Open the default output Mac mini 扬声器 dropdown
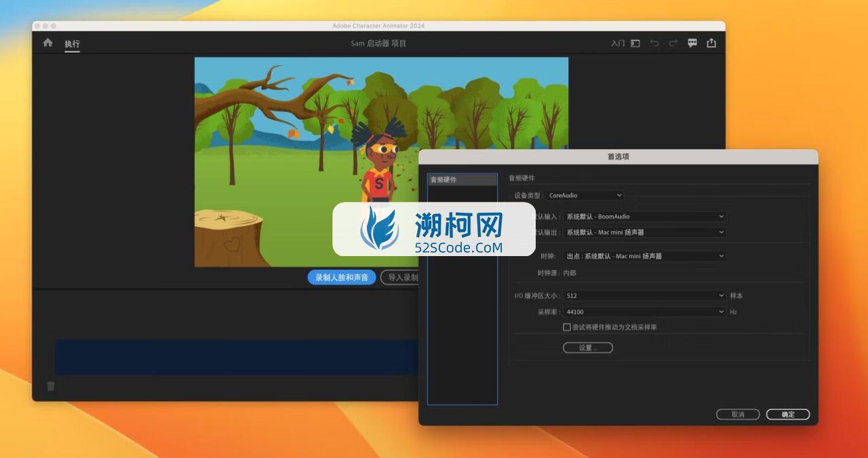Screen dimensions: 868x458 [x=645, y=232]
